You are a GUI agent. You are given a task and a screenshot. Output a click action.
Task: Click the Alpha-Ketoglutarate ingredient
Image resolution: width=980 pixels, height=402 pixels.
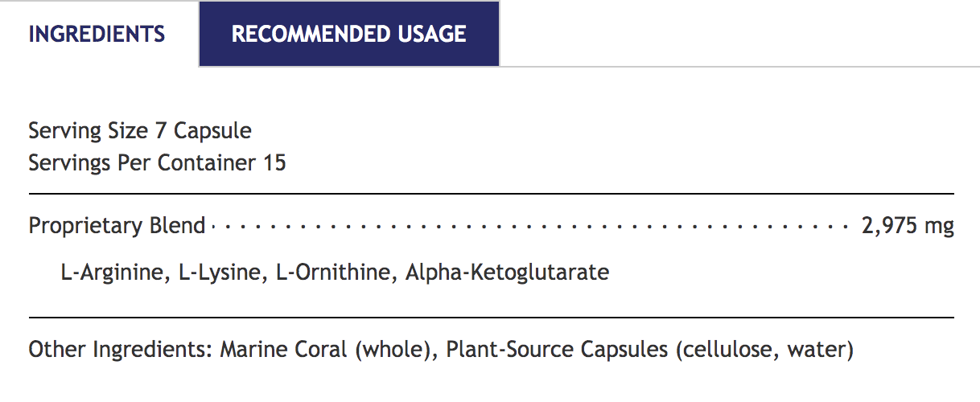pos(507,273)
